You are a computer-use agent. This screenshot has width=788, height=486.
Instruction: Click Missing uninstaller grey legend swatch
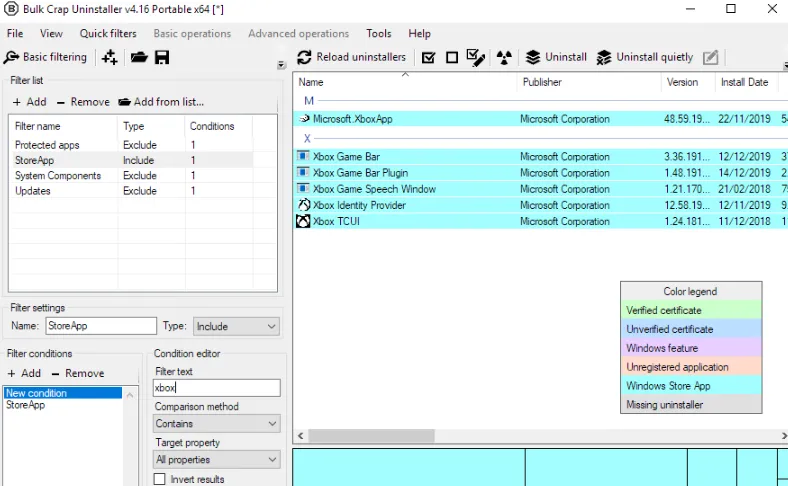point(691,404)
